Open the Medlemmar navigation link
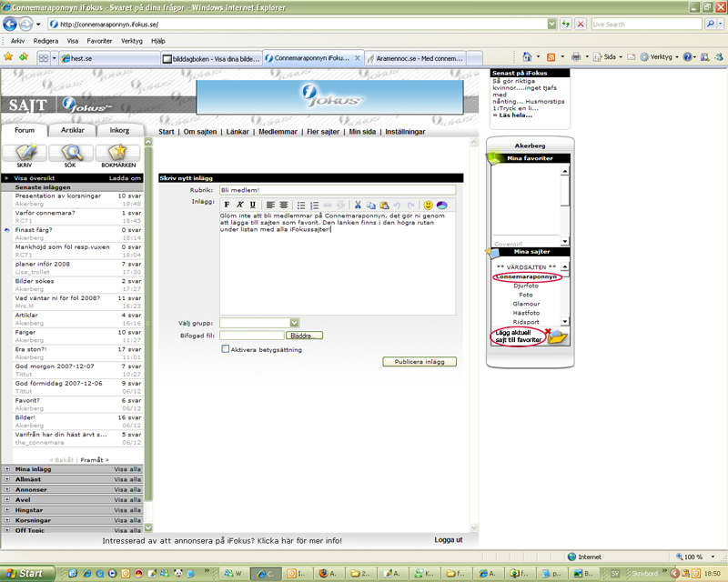 click(x=278, y=132)
